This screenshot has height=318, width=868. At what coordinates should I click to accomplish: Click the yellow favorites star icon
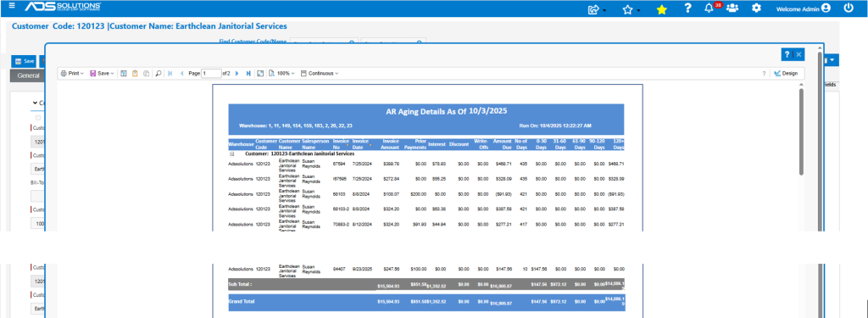click(x=661, y=9)
